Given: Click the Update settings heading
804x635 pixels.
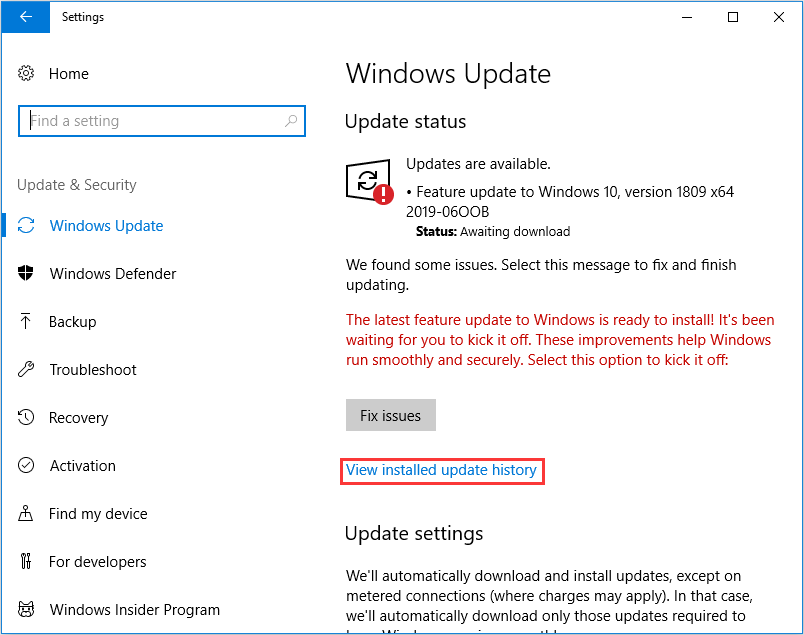Looking at the screenshot, I should [414, 533].
